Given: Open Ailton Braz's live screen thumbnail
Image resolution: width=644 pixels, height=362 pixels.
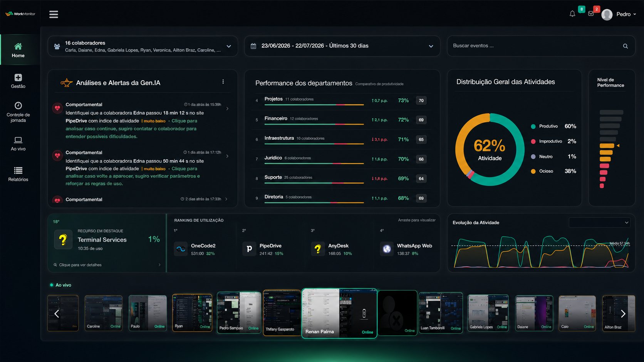Looking at the screenshot, I should (x=619, y=313).
